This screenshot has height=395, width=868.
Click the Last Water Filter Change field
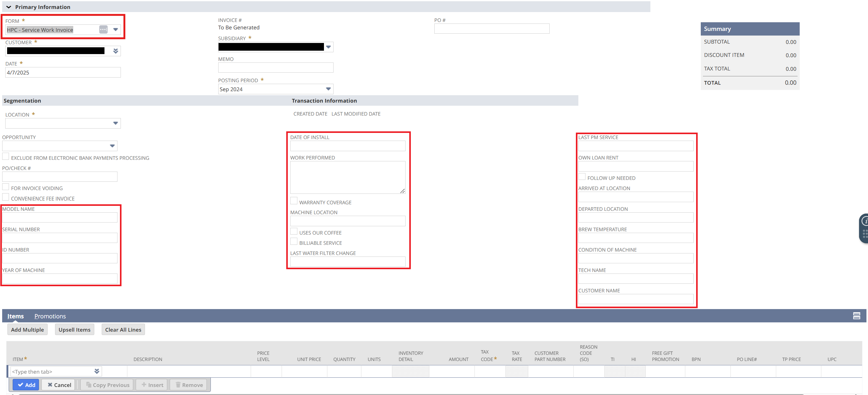(x=348, y=261)
